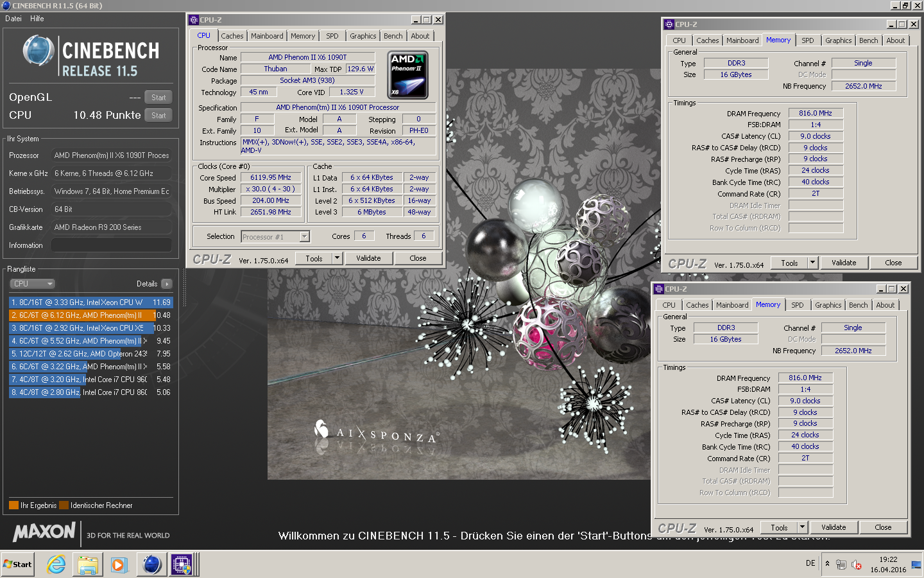Click the AMD Phenom II processor logo
The height and width of the screenshot is (578, 924).
click(409, 75)
